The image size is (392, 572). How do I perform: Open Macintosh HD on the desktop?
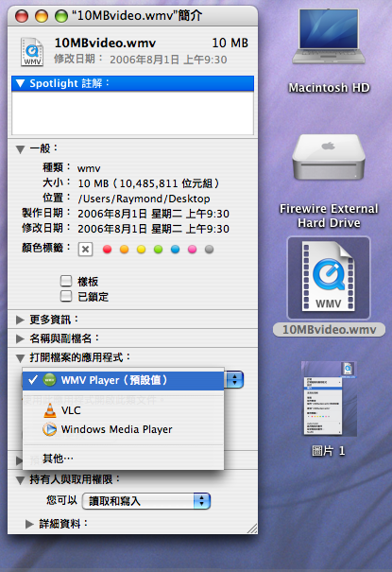click(329, 36)
